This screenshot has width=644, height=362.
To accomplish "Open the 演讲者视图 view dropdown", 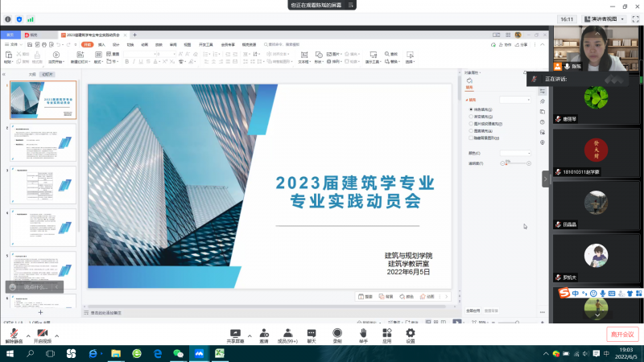I will (604, 19).
